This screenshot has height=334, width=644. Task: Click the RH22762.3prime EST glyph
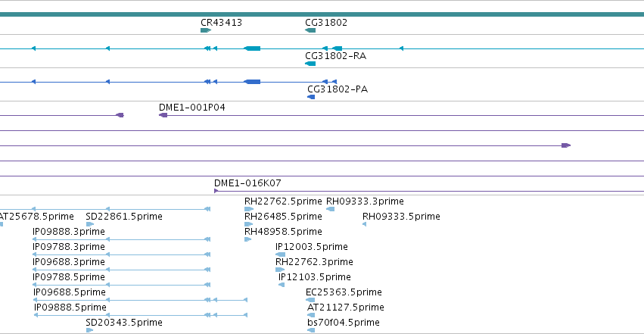(280, 270)
